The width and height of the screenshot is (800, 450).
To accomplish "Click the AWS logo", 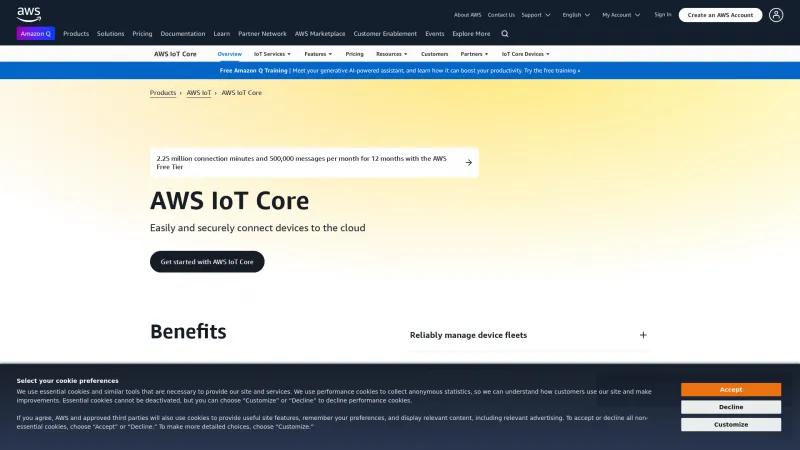I will tap(29, 14).
